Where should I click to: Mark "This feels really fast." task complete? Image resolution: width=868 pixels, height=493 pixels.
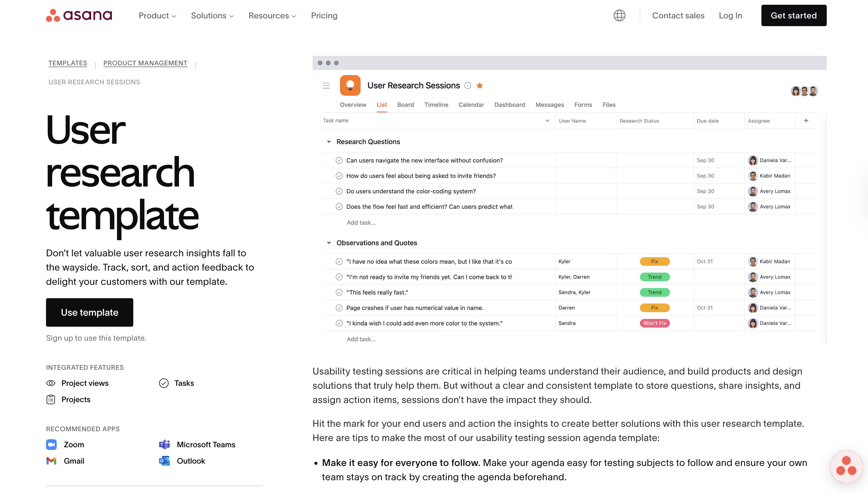tap(339, 292)
